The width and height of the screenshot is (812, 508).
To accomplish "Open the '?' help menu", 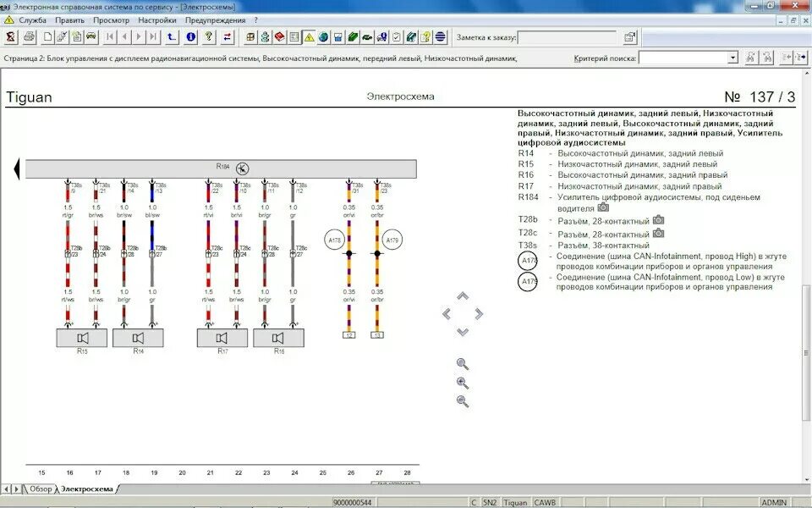I will 255,20.
